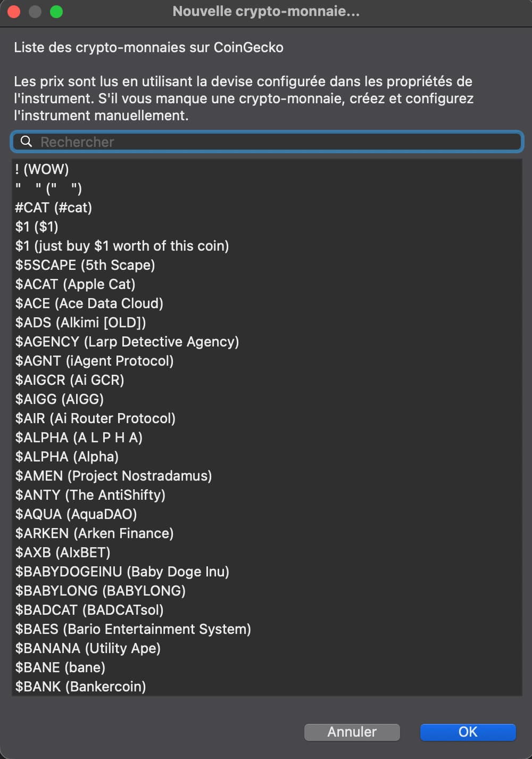Viewport: 532px width, 759px height.
Task: Select $AIR (Ai Router Protocol)
Action: [96, 418]
